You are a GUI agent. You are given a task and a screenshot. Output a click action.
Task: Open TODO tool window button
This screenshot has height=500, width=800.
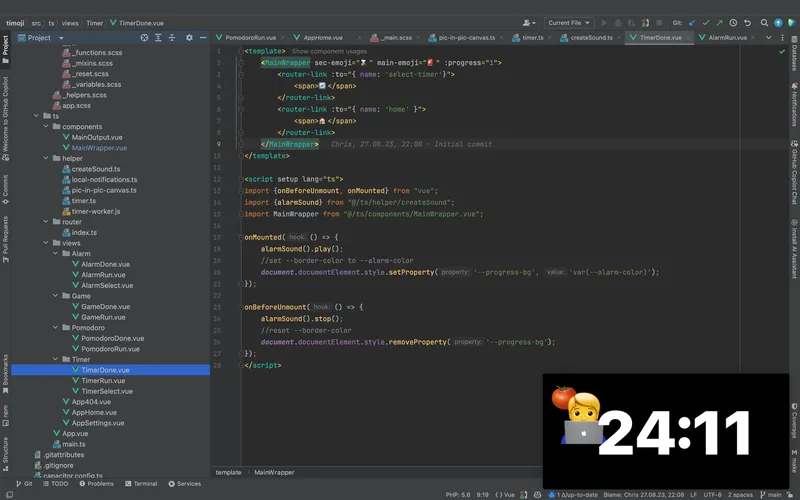55,484
